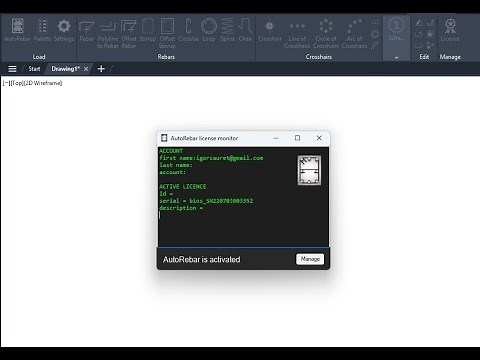The width and height of the screenshot is (480, 360).
Task: Select the Rebar drawing tool
Action: [86, 31]
